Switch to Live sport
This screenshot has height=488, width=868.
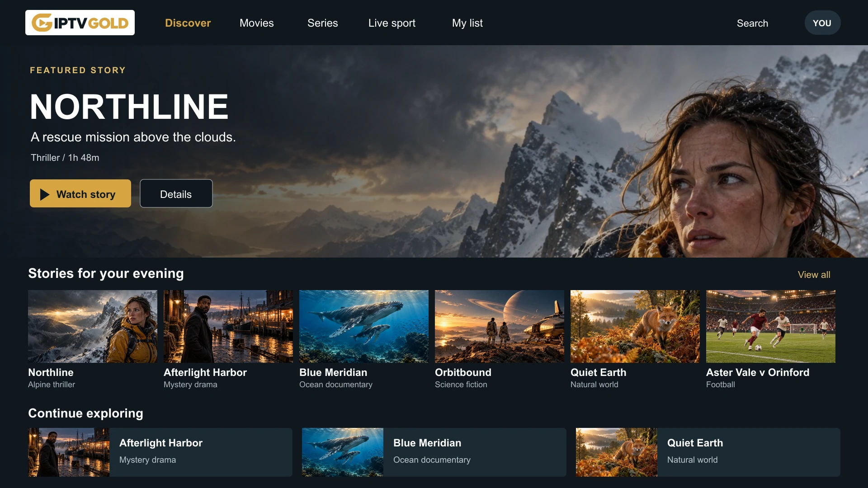[392, 23]
